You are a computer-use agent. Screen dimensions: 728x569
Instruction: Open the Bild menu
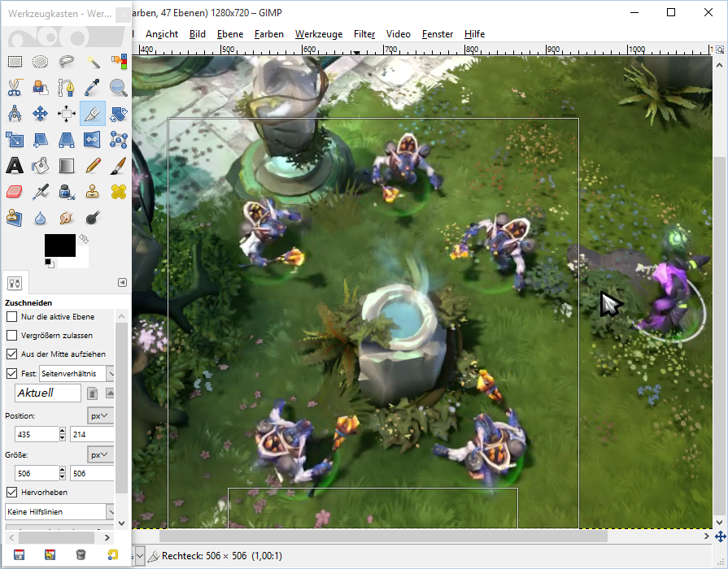198,34
